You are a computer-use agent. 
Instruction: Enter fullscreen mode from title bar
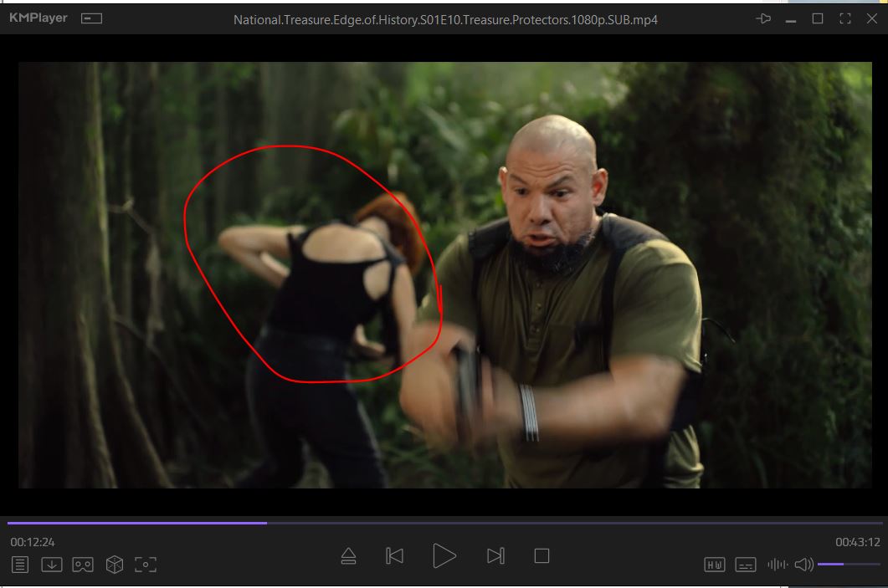click(x=844, y=18)
